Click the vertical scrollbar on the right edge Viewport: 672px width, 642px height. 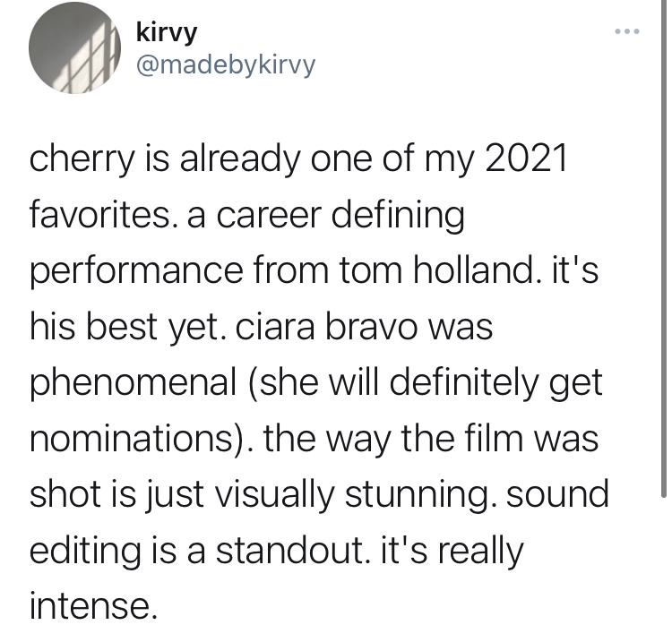point(663,248)
